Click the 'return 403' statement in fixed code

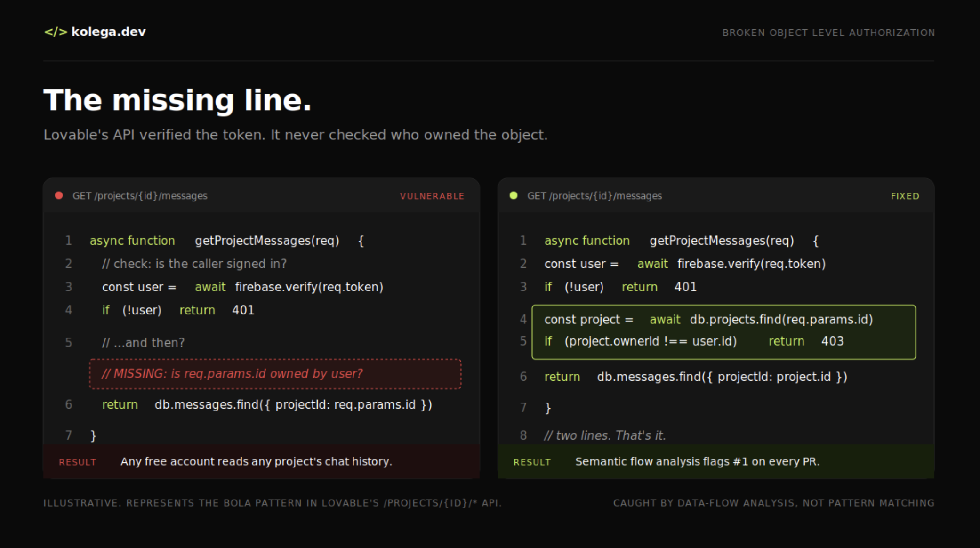click(x=806, y=341)
